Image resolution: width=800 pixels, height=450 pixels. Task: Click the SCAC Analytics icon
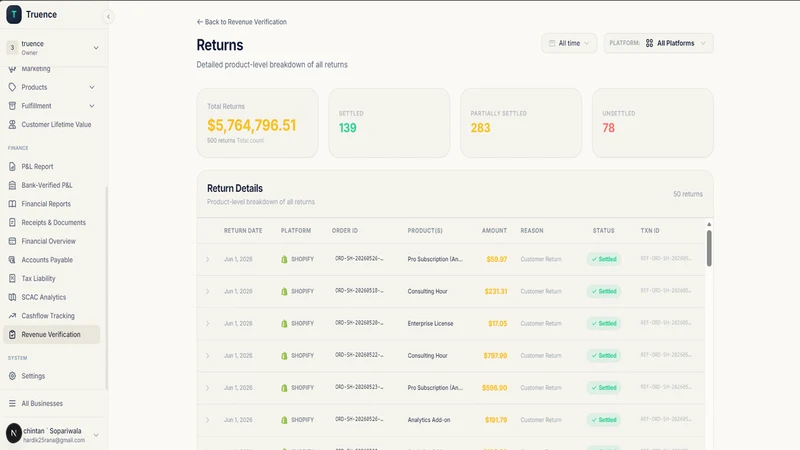(12, 297)
